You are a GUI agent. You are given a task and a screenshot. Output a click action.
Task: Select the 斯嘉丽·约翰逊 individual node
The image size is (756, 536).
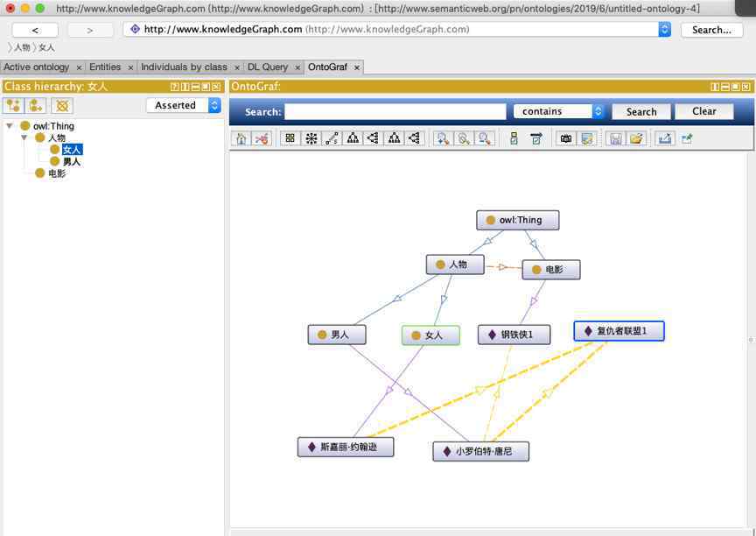click(x=346, y=448)
